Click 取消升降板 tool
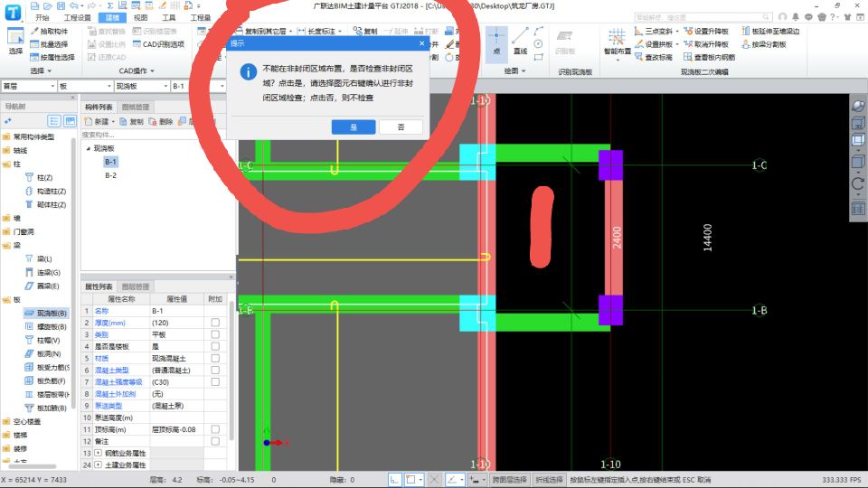This screenshot has width=868, height=488. tap(706, 44)
